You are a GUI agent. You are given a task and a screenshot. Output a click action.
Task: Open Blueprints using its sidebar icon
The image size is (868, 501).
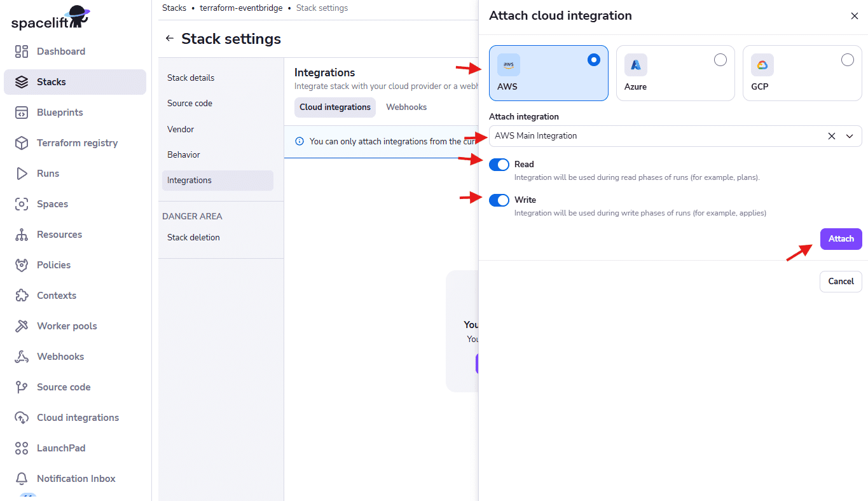click(x=22, y=113)
